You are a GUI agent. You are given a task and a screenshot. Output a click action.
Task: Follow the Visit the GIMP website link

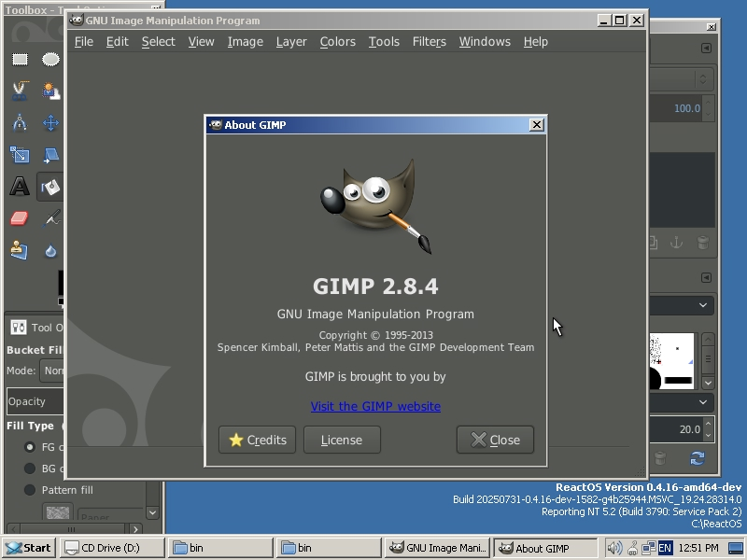[x=375, y=406]
